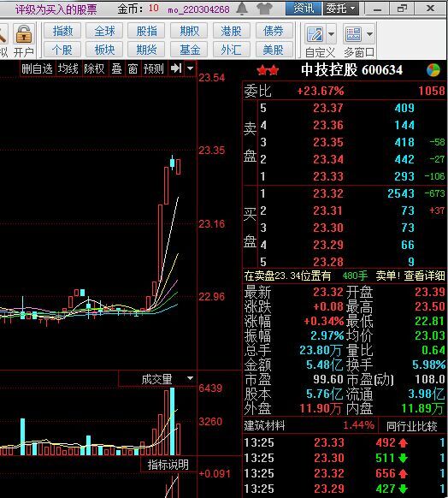Click the 多窗口 multi-window icon
The image size is (448, 498).
[353, 34]
